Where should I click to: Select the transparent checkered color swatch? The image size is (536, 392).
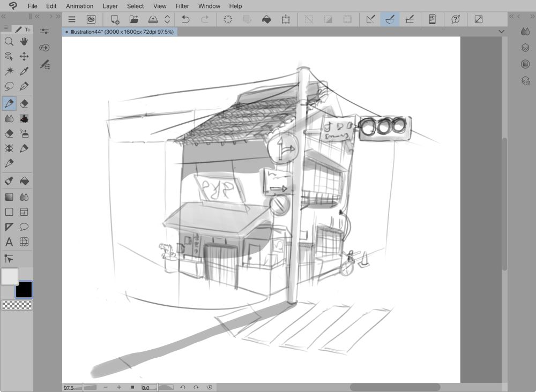click(17, 305)
